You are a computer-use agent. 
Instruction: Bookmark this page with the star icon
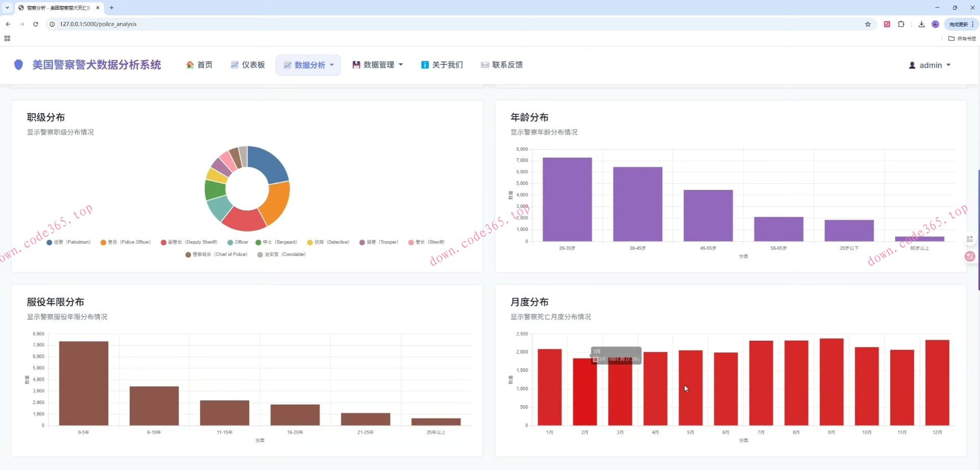868,24
